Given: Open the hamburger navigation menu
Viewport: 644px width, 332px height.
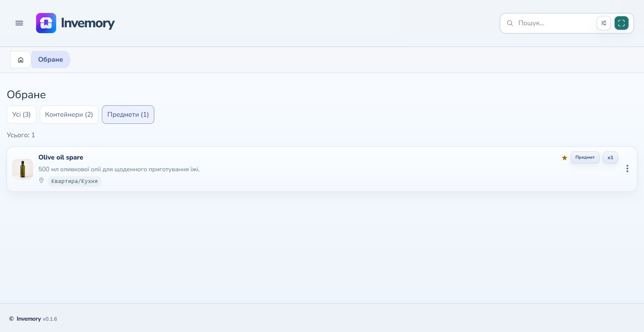Looking at the screenshot, I should (x=19, y=23).
